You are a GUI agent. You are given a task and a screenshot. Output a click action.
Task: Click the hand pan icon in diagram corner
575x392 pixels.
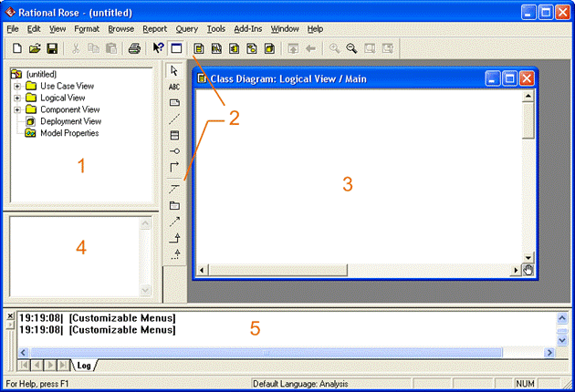click(x=528, y=271)
